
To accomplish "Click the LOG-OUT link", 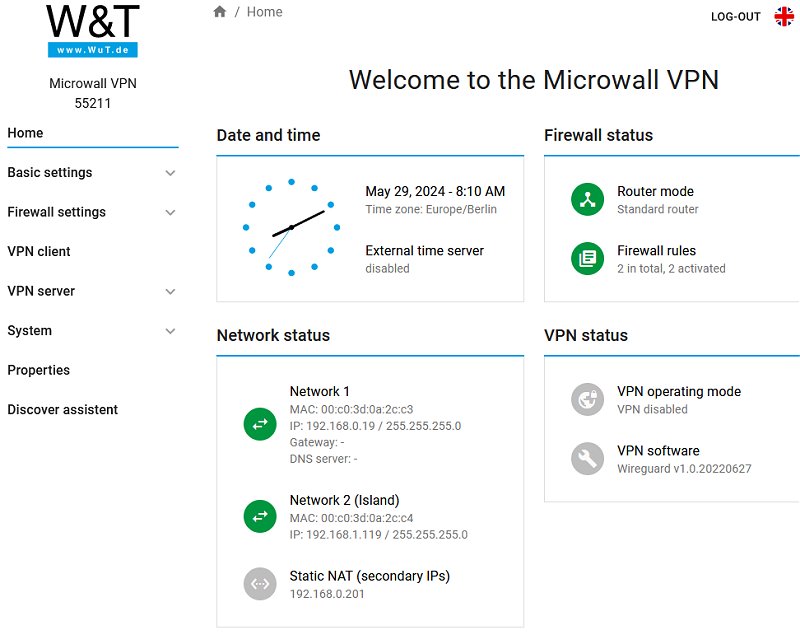I will point(735,17).
